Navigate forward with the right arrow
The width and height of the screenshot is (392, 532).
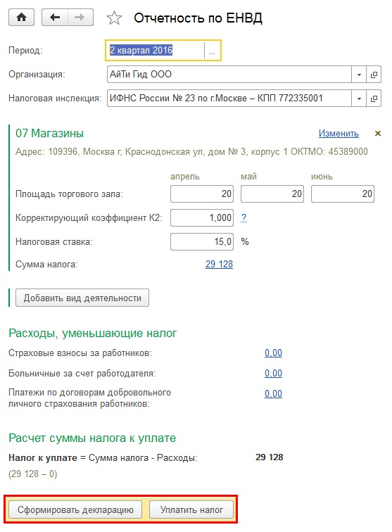coord(80,18)
